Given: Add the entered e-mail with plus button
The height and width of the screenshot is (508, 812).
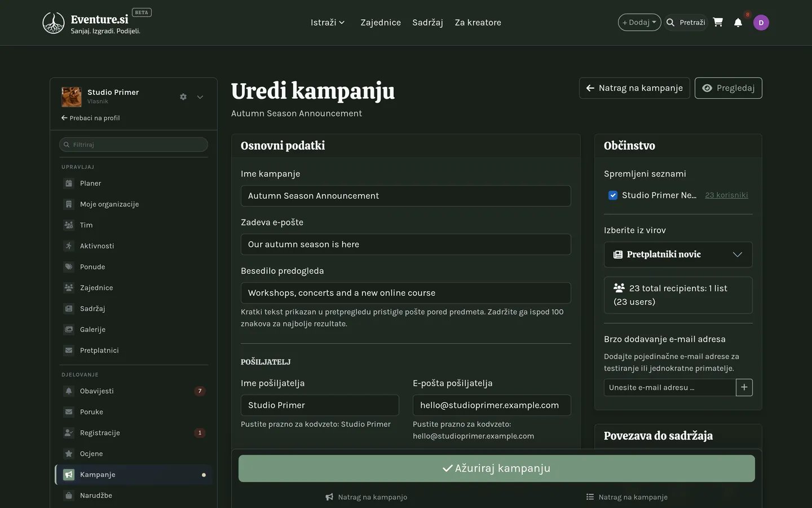Looking at the screenshot, I should coord(744,387).
